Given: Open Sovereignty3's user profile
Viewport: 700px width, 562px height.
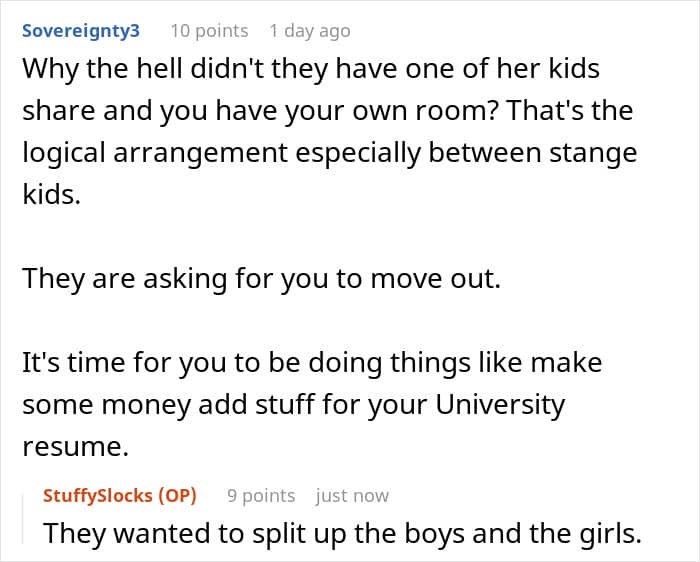Looking at the screenshot, I should (x=81, y=31).
